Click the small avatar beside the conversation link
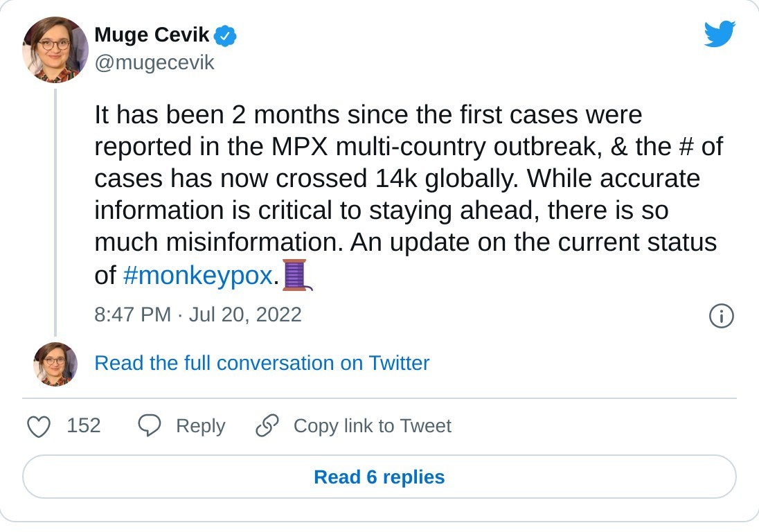Viewport: 759px width, 532px height. click(x=54, y=363)
